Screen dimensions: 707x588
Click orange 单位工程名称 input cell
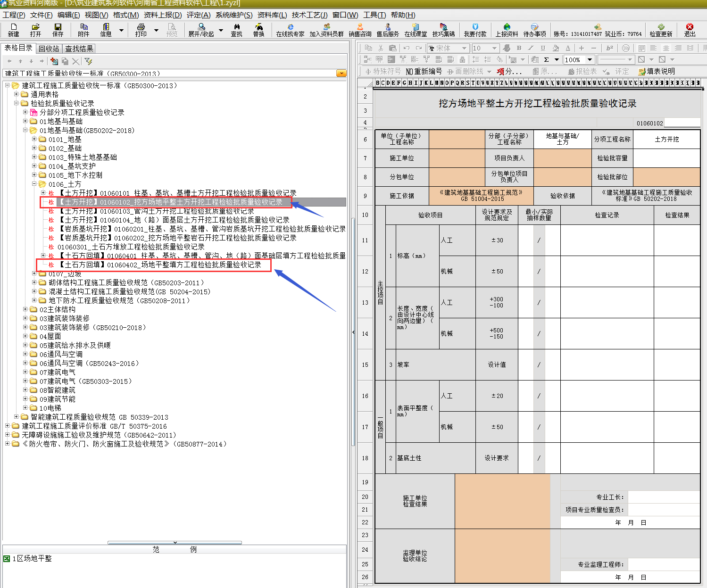[x=457, y=139]
